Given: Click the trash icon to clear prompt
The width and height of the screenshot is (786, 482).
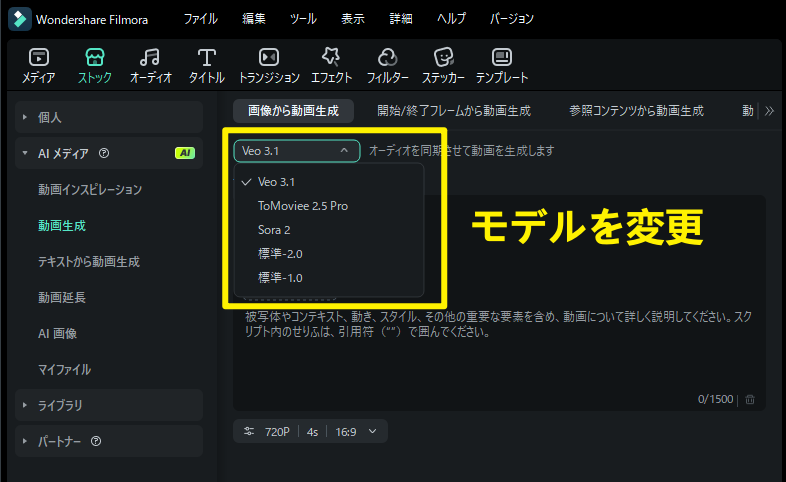Looking at the screenshot, I should pos(750,399).
